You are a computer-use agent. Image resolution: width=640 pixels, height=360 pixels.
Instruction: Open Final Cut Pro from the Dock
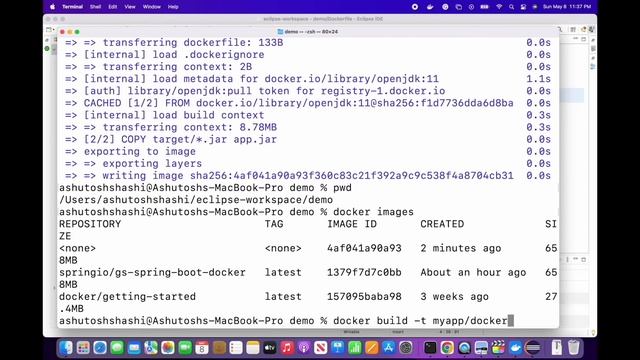[498, 348]
